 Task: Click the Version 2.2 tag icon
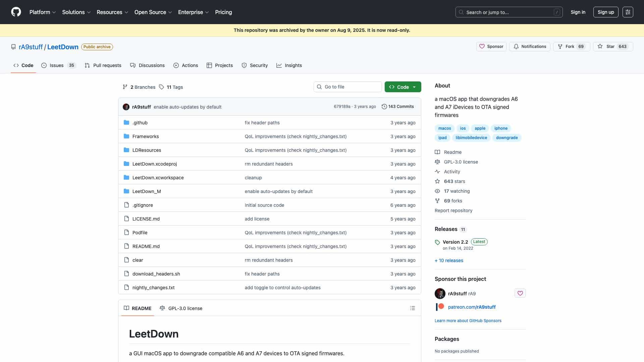(437, 242)
